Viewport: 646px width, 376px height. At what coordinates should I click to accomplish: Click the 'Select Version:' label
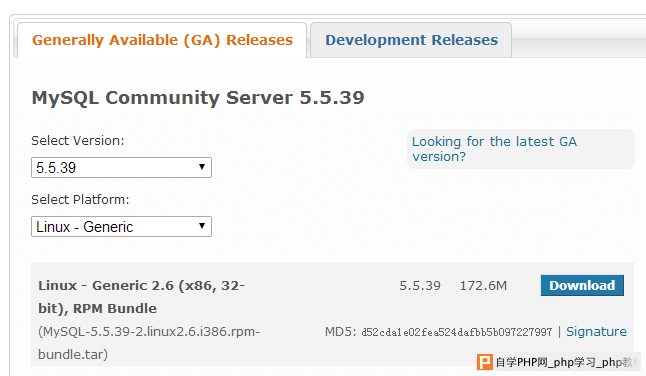tap(78, 141)
